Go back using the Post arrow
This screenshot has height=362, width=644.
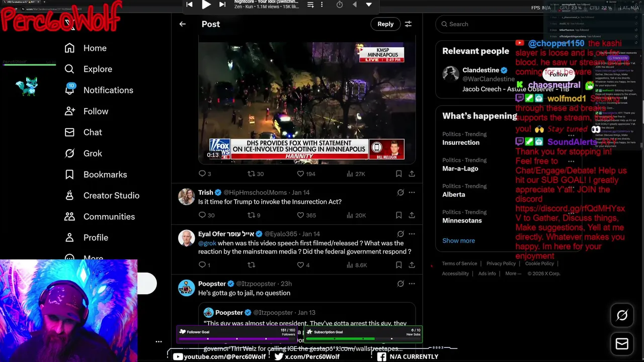tap(183, 24)
